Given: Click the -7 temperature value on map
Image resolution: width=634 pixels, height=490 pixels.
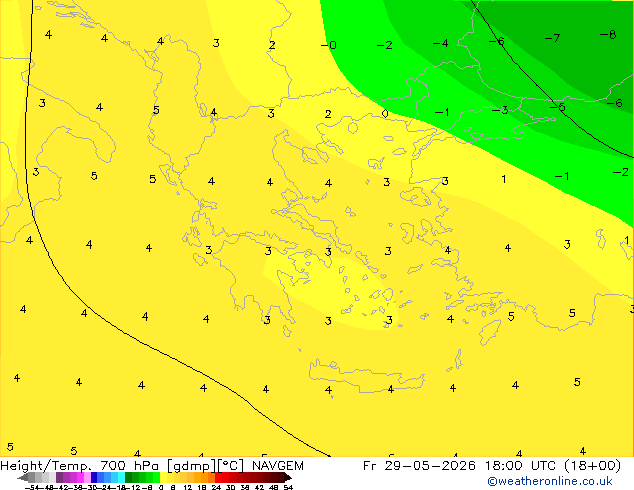Looking at the screenshot, I should click(x=552, y=38).
